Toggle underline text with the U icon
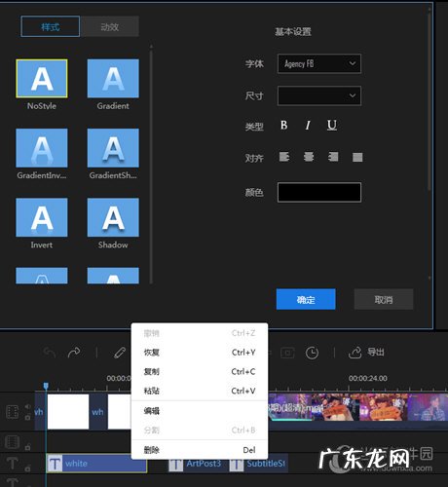The height and width of the screenshot is (487, 448). click(x=332, y=125)
